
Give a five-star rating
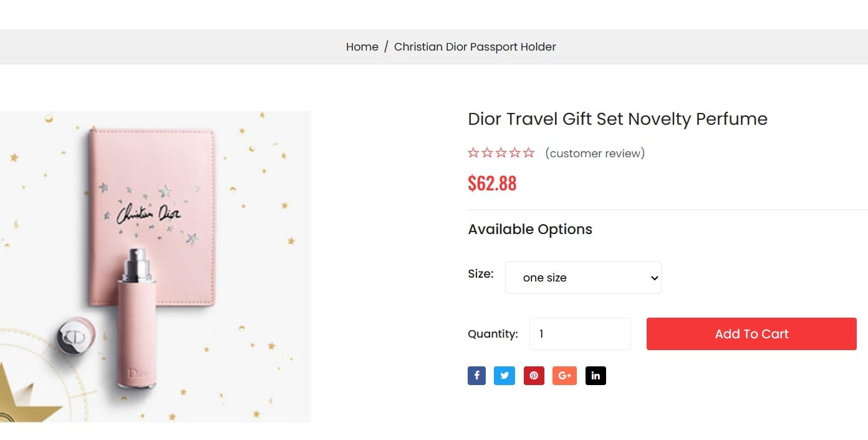tap(529, 153)
